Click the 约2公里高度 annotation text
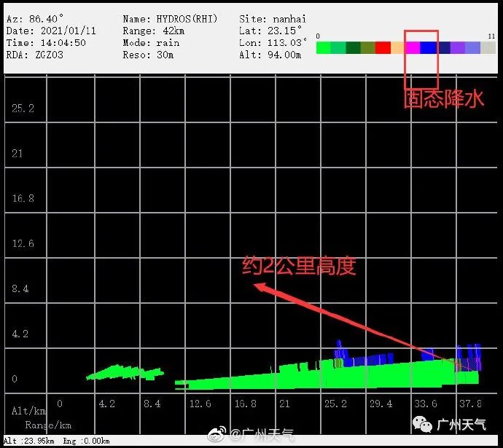This screenshot has height=448, width=503. click(299, 266)
